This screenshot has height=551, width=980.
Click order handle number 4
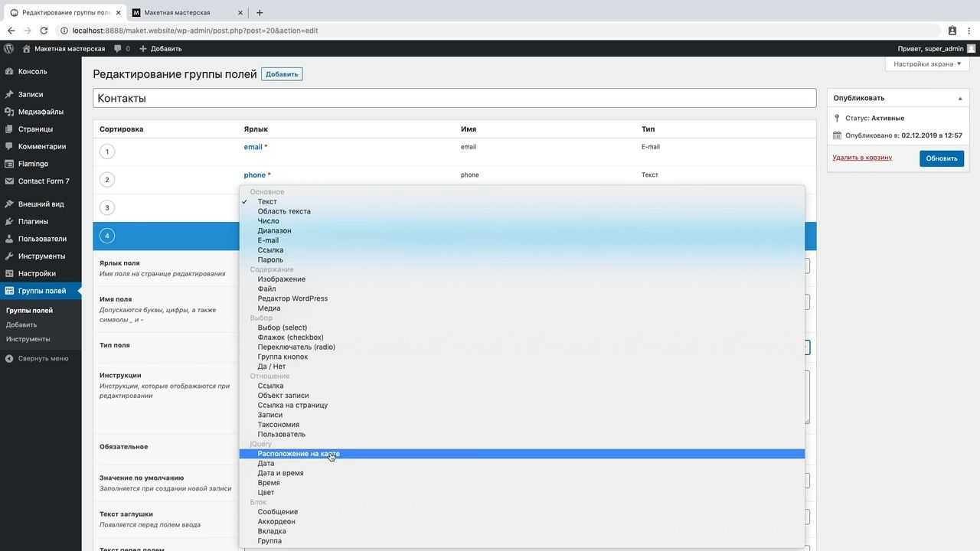(x=107, y=236)
